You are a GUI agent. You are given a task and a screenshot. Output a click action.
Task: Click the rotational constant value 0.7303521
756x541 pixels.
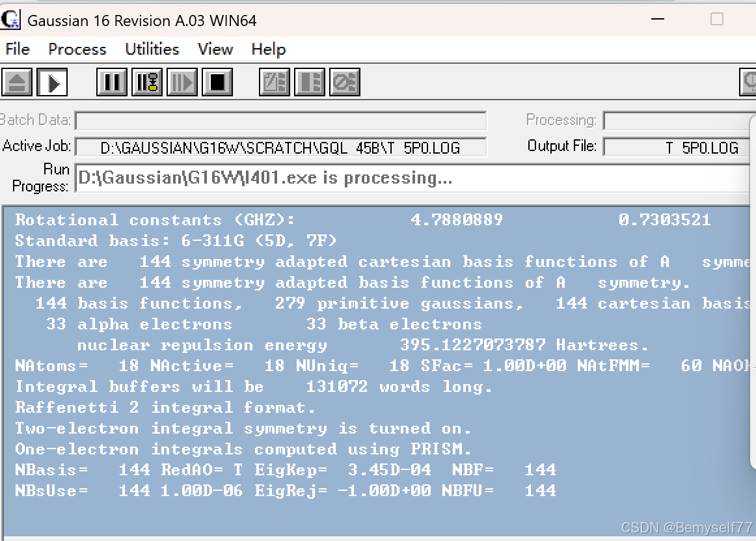click(x=664, y=220)
